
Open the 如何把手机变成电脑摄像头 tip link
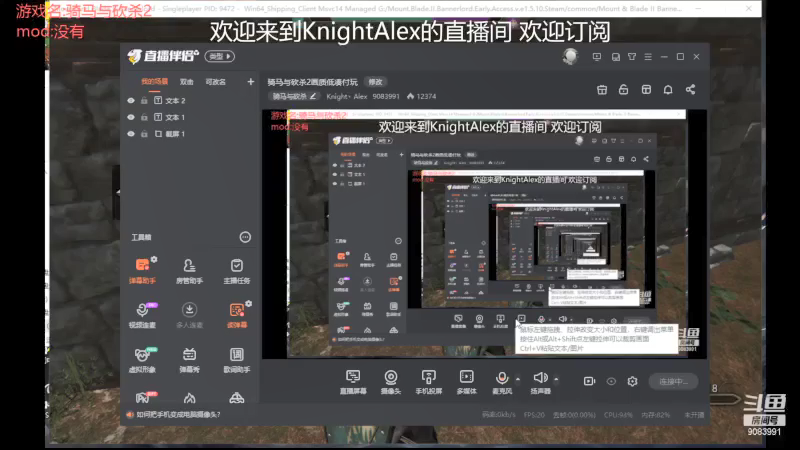pyautogui.click(x=179, y=414)
